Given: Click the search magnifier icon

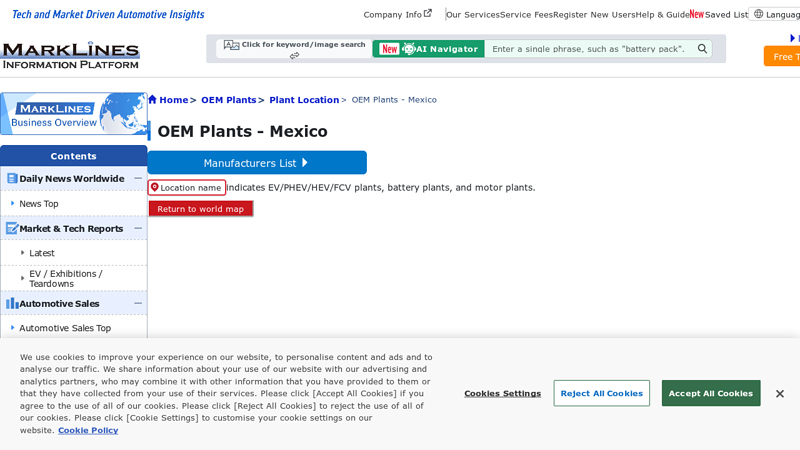Looking at the screenshot, I should 703,48.
